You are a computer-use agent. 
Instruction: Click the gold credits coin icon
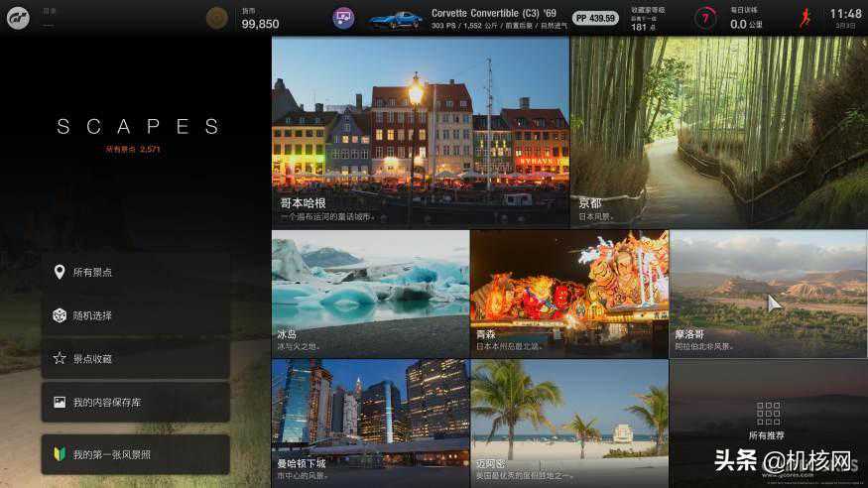pos(216,18)
